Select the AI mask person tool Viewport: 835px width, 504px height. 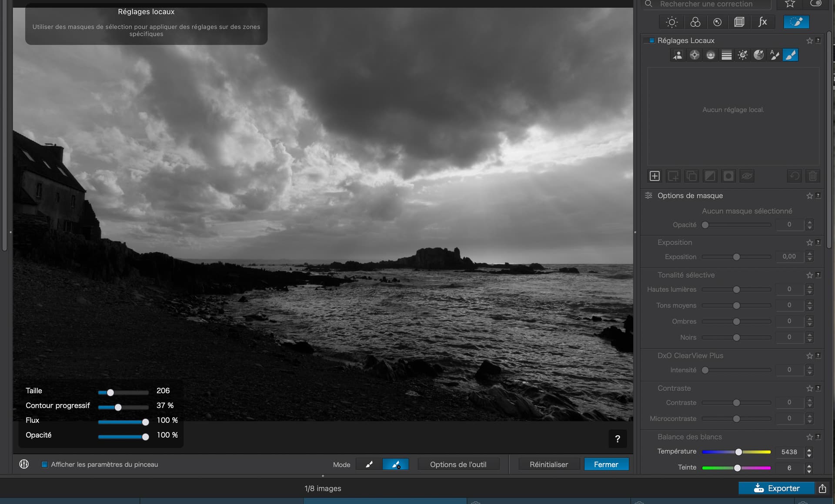(678, 55)
